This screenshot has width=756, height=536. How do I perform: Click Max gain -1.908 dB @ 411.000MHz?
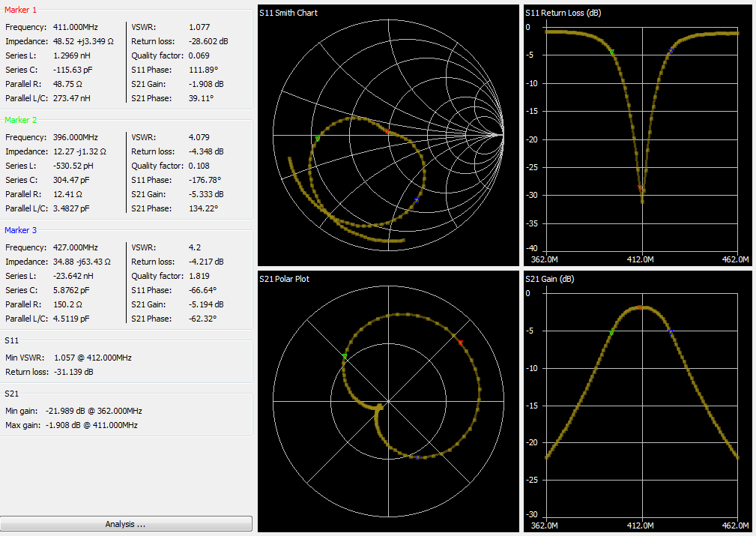91,425
